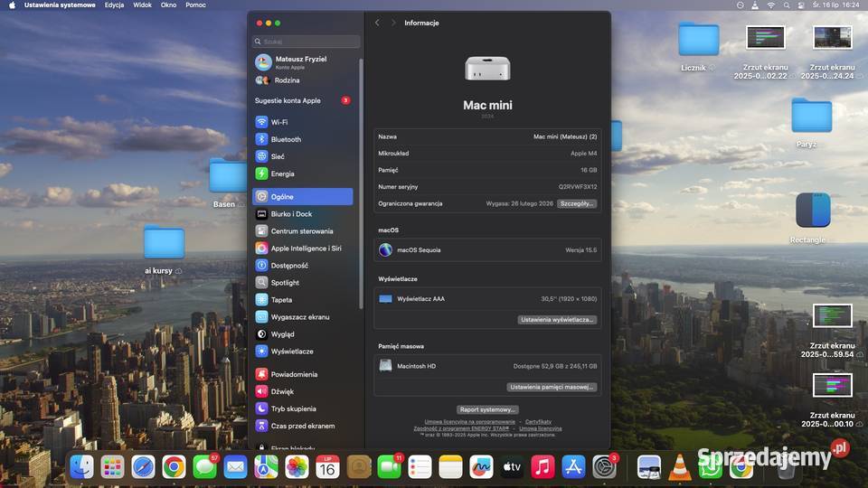Launch Google Chrome from the Dock
This screenshot has height=488, width=868.
point(174,467)
